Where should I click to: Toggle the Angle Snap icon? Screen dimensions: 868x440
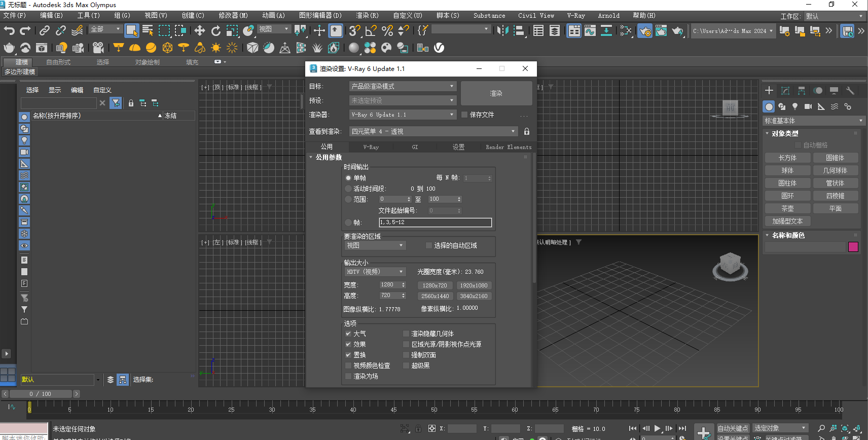pyautogui.click(x=371, y=31)
